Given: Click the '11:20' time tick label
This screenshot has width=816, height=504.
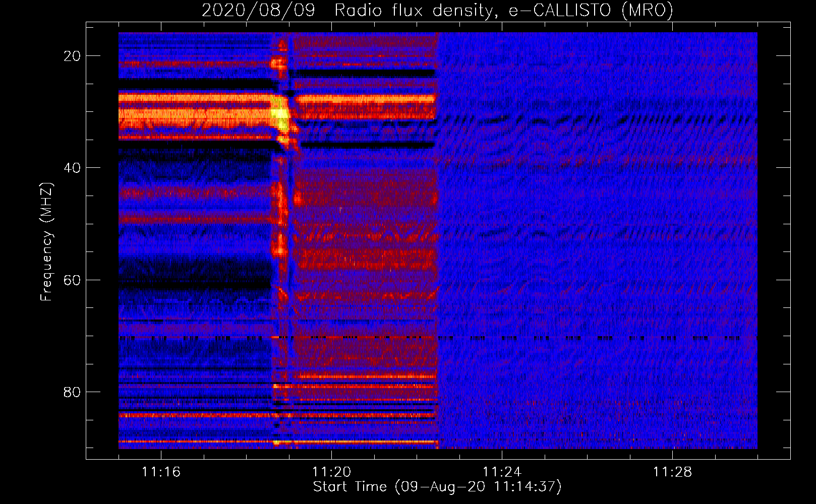Looking at the screenshot, I should [331, 472].
